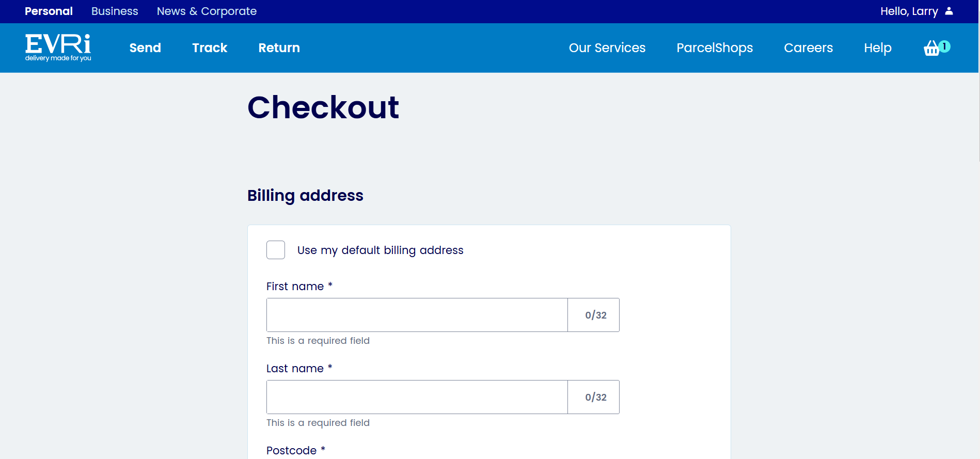980x459 pixels.
Task: Open the Track menu item
Action: [210, 48]
